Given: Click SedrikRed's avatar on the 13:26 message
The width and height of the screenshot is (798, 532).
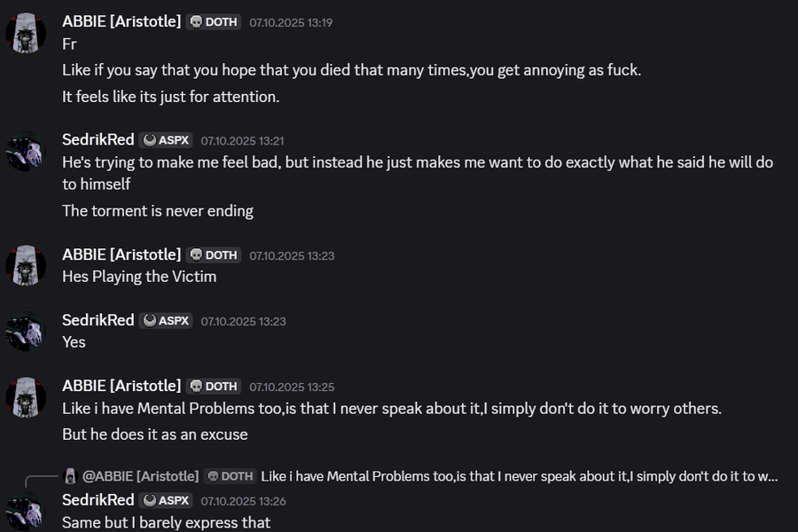Looking at the screenshot, I should [x=26, y=512].
